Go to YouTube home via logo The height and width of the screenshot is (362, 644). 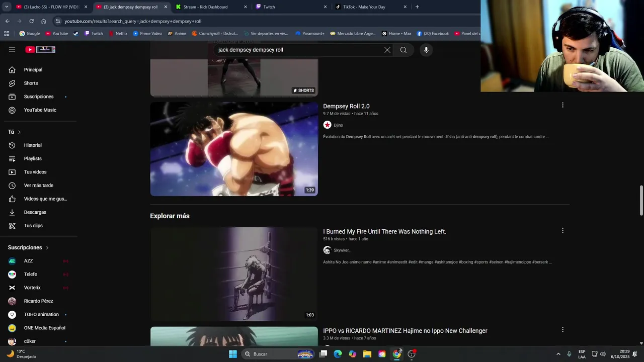[x=40, y=50]
